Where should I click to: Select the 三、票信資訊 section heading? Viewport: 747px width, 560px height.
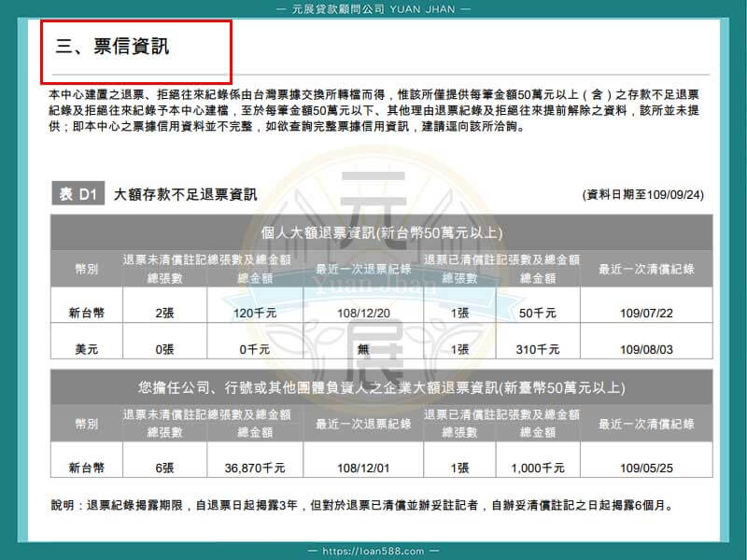click(112, 46)
